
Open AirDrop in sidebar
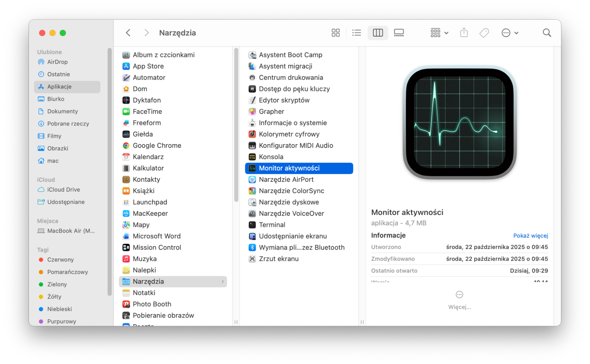(x=67, y=62)
